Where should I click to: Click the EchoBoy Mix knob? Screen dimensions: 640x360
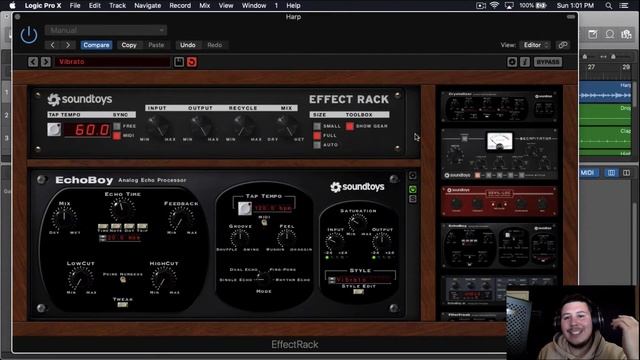click(64, 218)
